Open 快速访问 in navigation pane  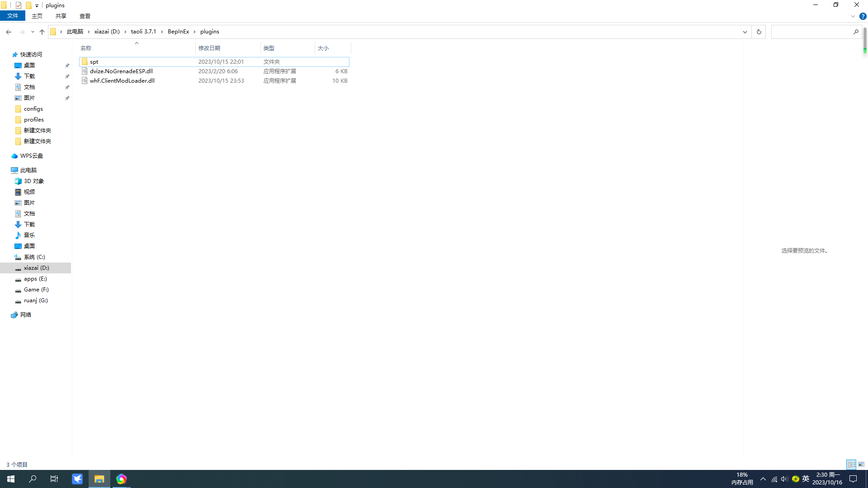pos(31,54)
